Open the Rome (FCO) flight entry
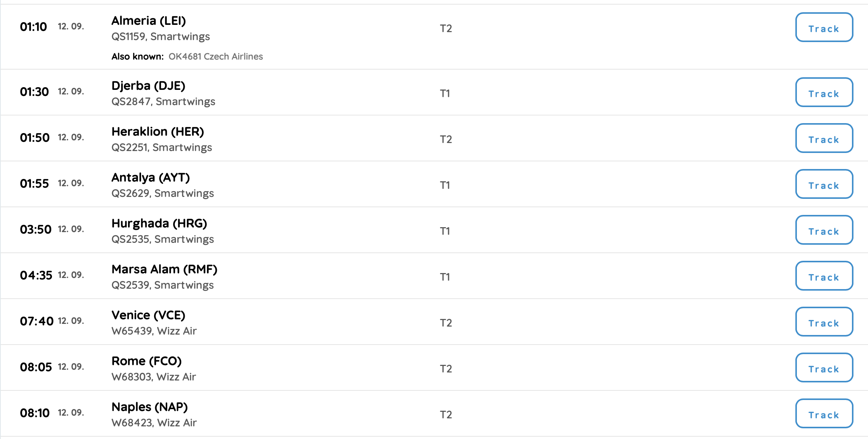 434,368
